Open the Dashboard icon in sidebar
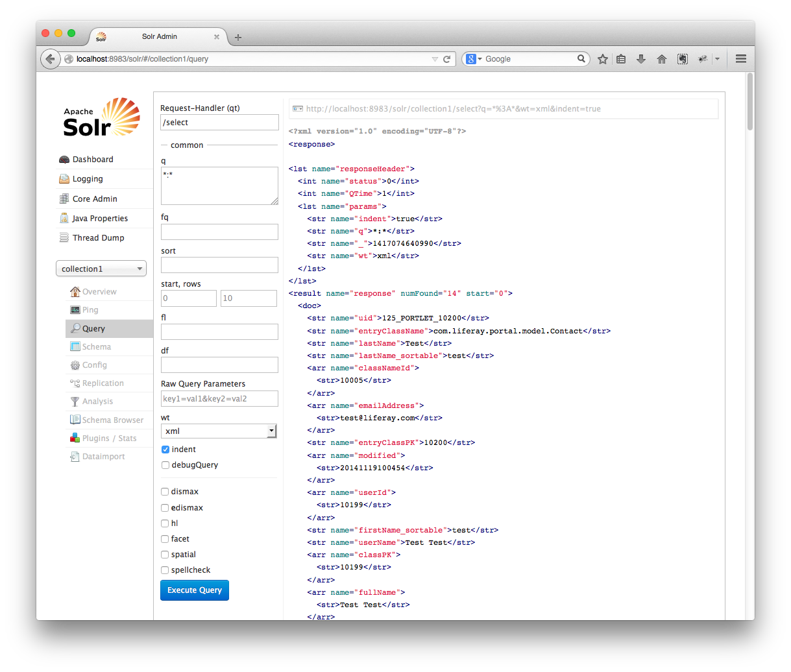Screen dimensions: 791x672 coord(64,160)
